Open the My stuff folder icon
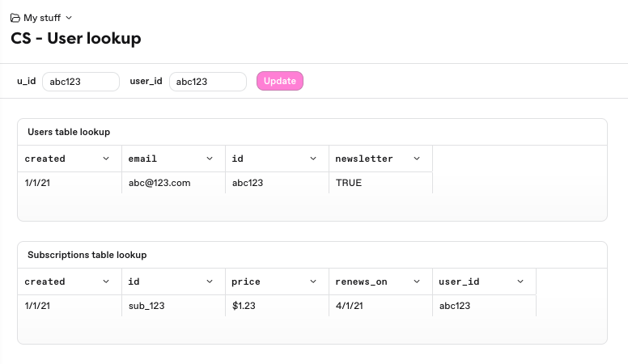Viewport: 628px width, 364px height. point(15,18)
